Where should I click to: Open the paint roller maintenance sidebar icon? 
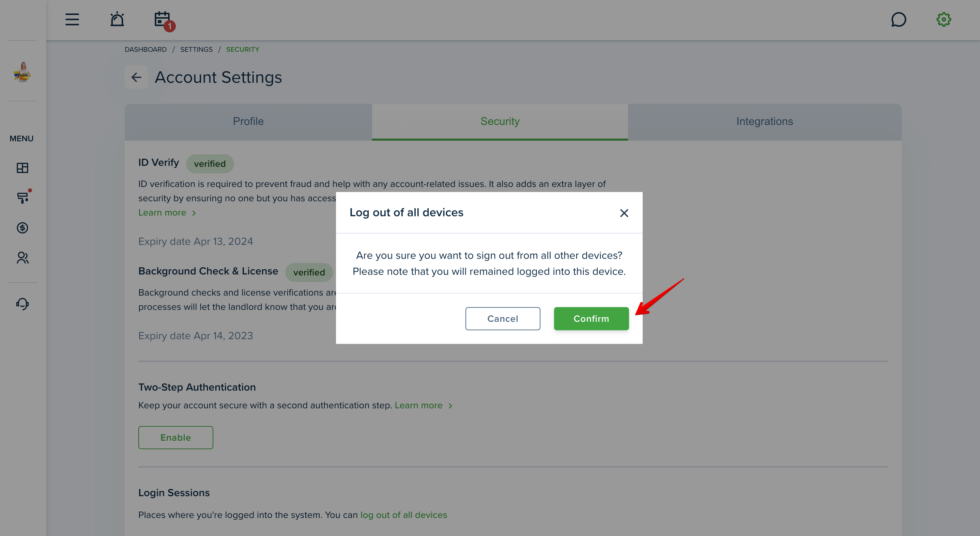(23, 197)
